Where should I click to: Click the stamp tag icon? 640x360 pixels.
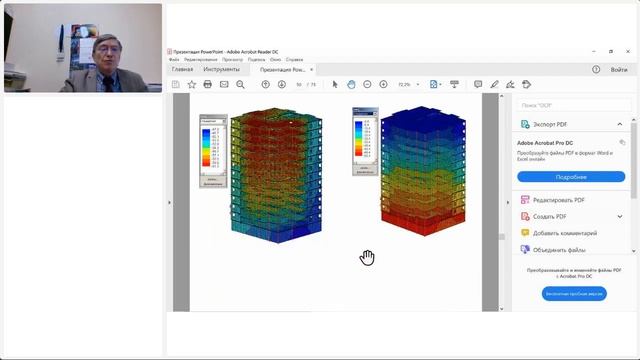pos(527,84)
